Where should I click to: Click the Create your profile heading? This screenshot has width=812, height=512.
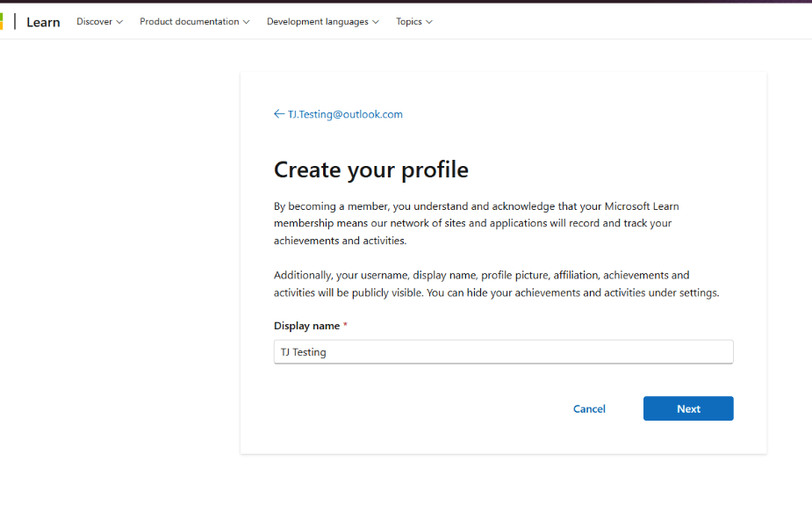(x=370, y=169)
